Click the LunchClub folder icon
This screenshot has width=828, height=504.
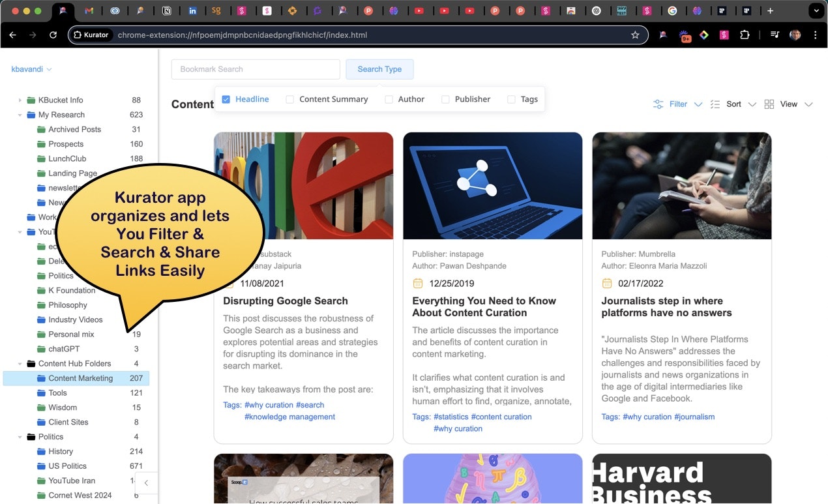(41, 159)
